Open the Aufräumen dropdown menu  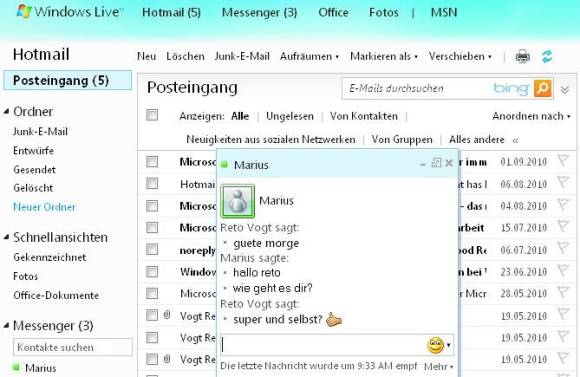tap(309, 57)
